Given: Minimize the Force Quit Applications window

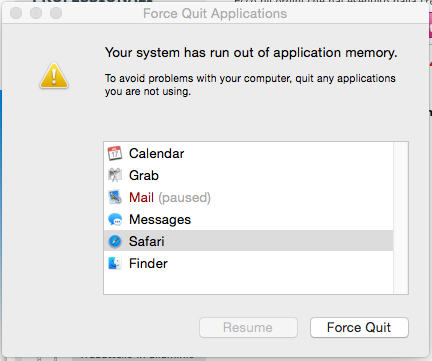Looking at the screenshot, I should pyautogui.click(x=36, y=13).
